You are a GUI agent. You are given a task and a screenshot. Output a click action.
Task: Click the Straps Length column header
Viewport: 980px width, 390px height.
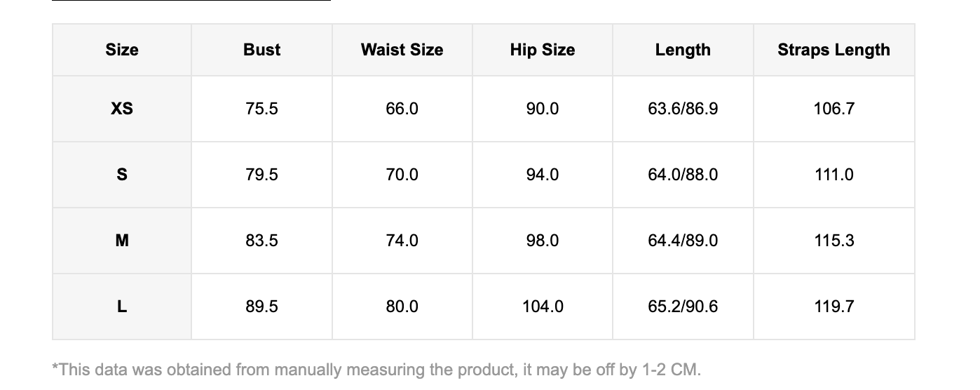coord(833,50)
